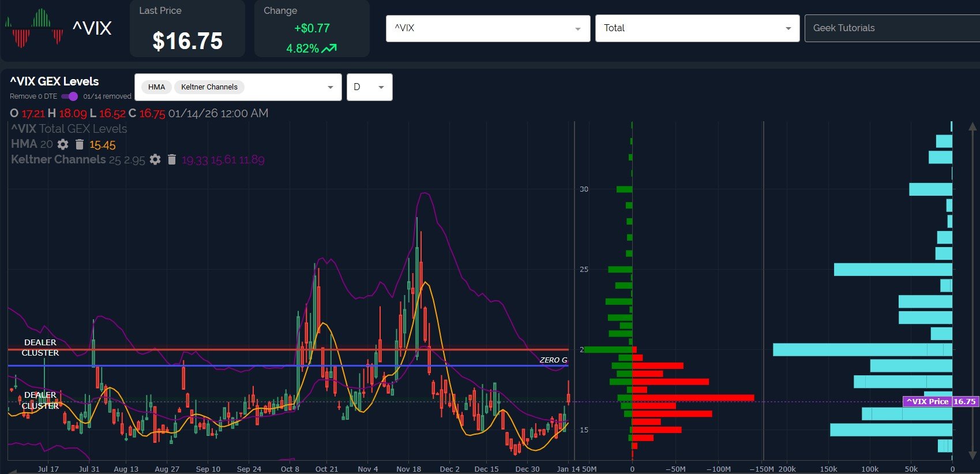Click the Last Price $16.75 card
980x474 pixels.
click(187, 29)
